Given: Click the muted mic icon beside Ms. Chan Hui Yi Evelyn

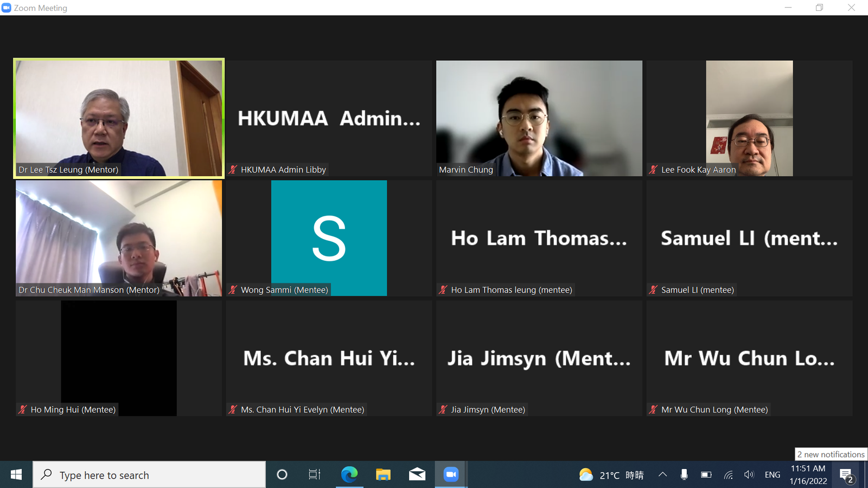Looking at the screenshot, I should pyautogui.click(x=233, y=410).
